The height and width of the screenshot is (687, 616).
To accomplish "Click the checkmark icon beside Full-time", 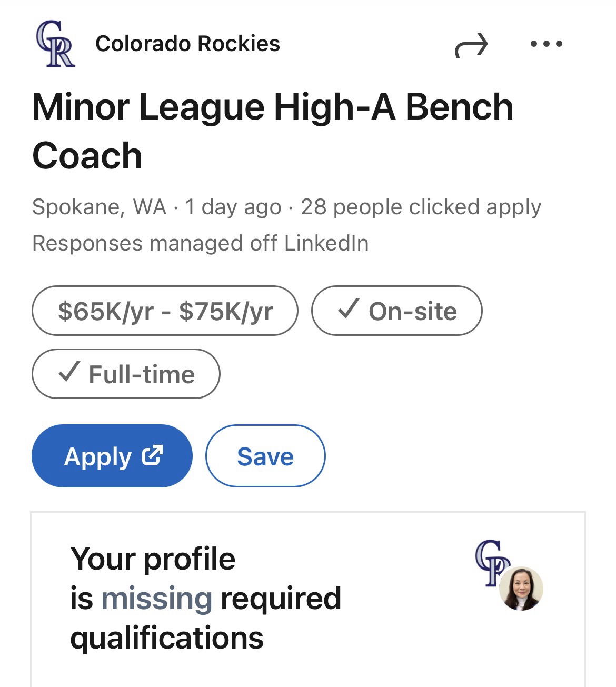I will coord(69,373).
